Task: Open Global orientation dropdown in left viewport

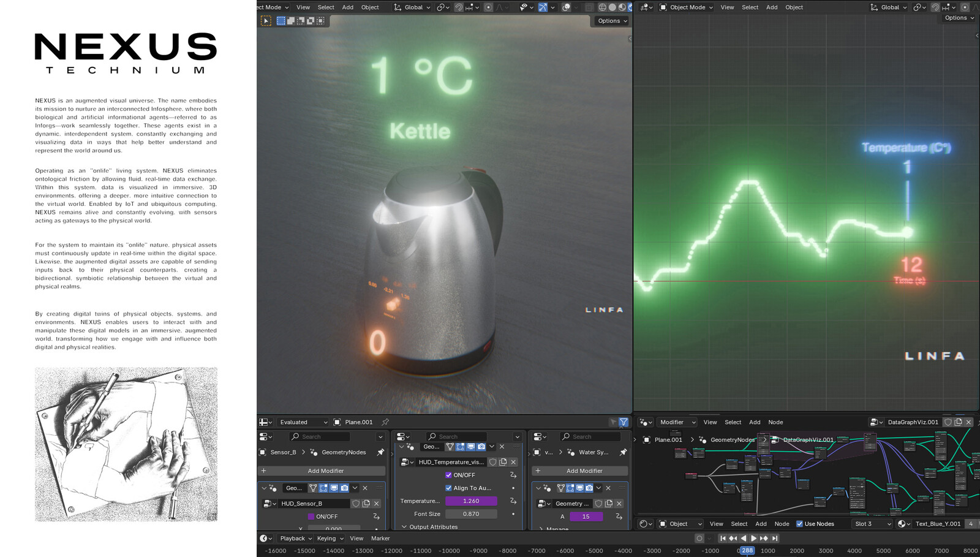Action: [x=412, y=7]
